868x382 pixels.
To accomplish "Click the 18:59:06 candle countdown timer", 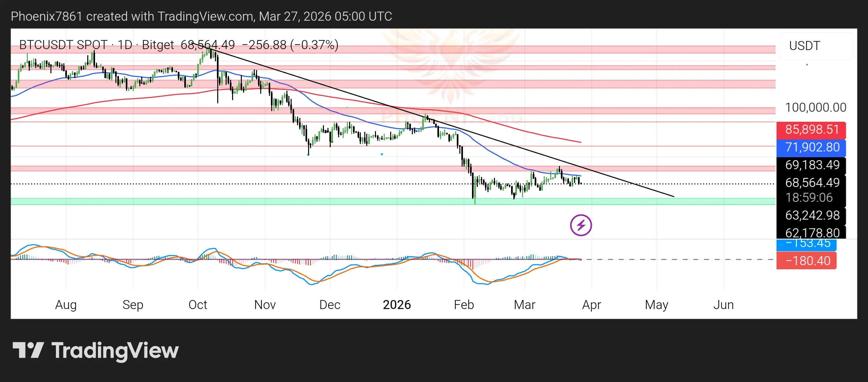I will click(x=809, y=198).
